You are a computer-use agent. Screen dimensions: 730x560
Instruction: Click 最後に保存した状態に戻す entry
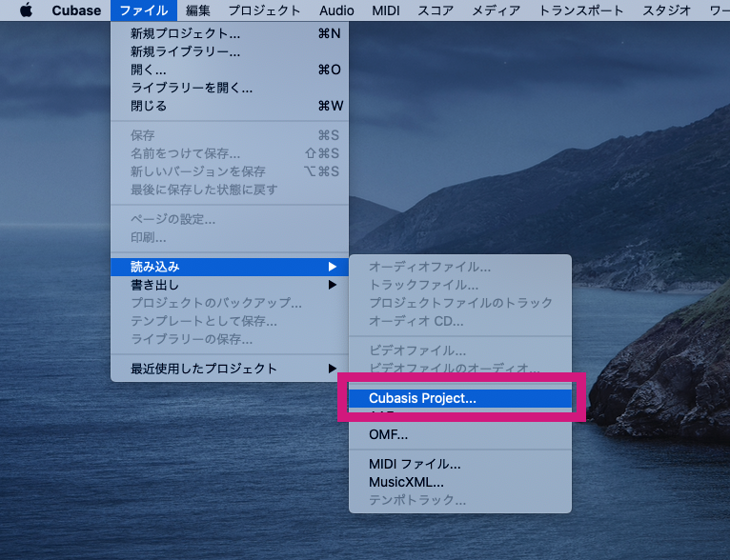[x=230, y=190]
